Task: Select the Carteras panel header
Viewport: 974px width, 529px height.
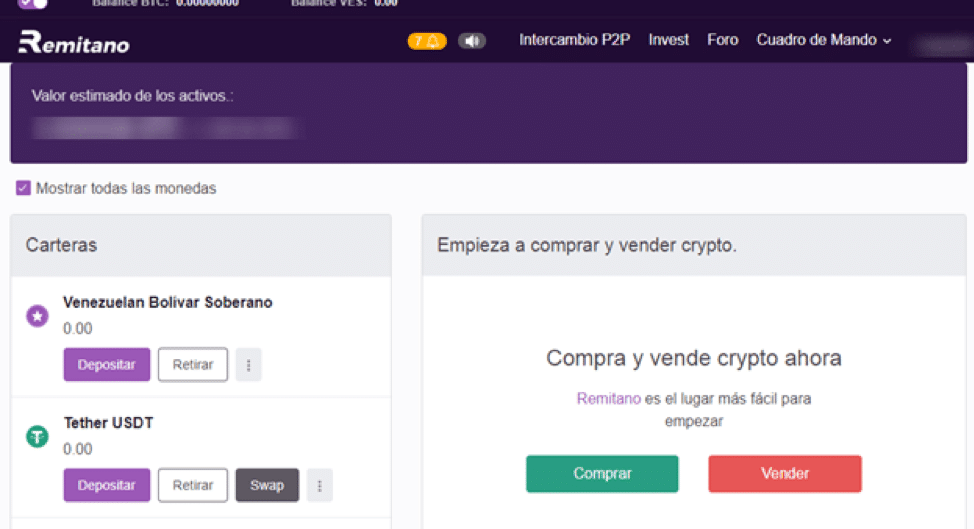Action: (201, 245)
